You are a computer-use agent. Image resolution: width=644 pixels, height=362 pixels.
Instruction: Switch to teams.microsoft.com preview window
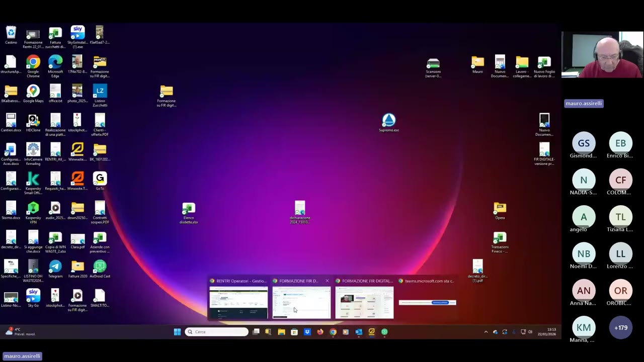click(428, 299)
